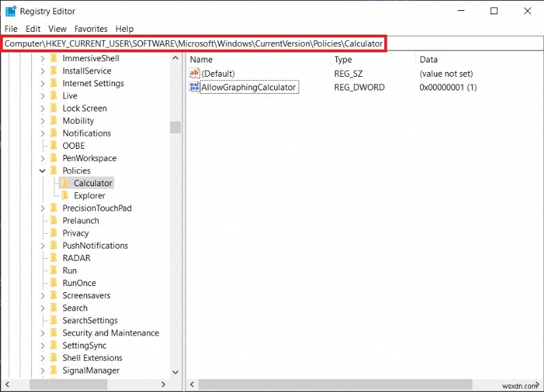Image resolution: width=544 pixels, height=392 pixels.
Task: Click the PenWorkspace folder icon
Action: [54, 158]
